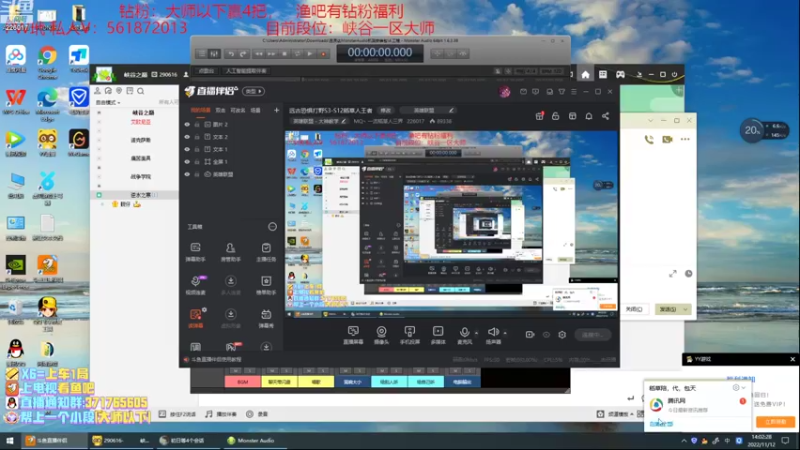
Task: Click the share icon
Action: pos(606,116)
